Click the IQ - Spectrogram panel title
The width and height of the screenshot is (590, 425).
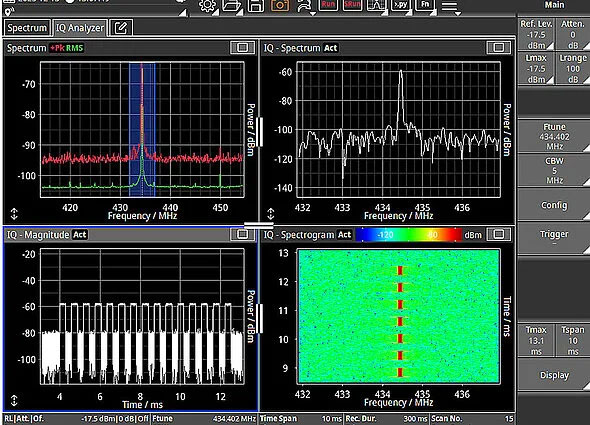click(299, 235)
